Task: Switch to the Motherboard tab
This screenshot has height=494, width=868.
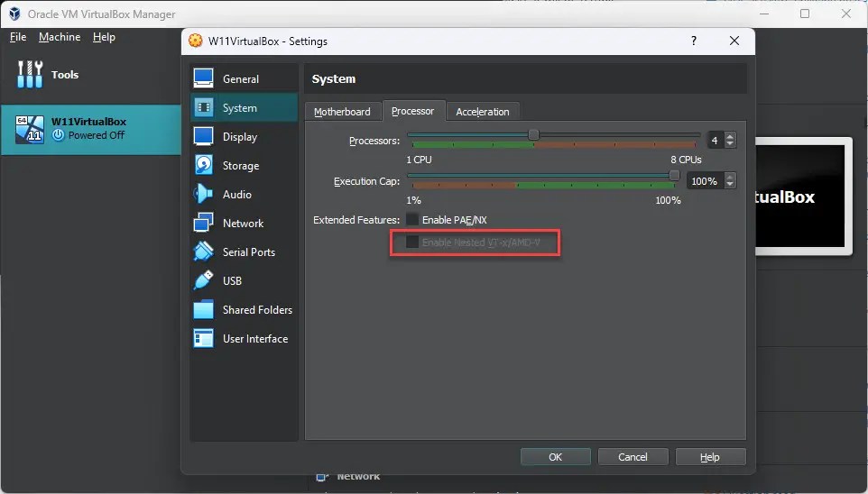Action: pos(342,111)
